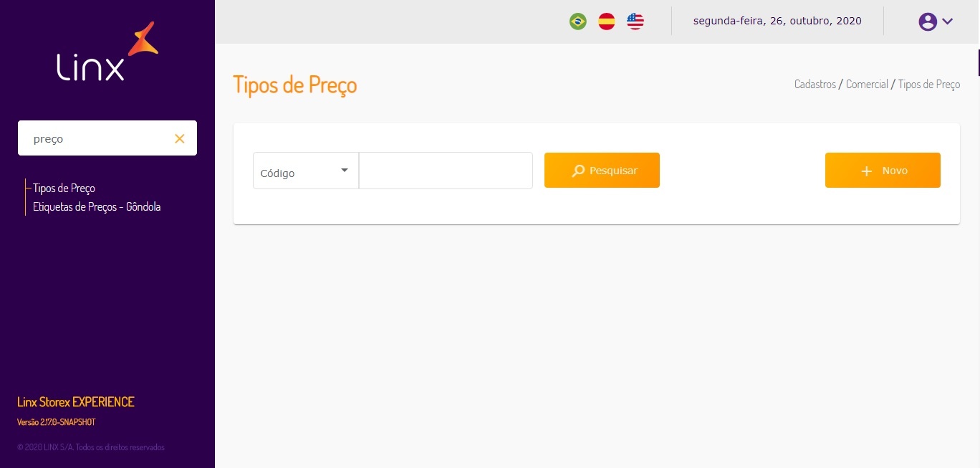Open Etiquetas de Preços - Gôndola menu item
Viewport: 980px width, 468px height.
coord(97,206)
